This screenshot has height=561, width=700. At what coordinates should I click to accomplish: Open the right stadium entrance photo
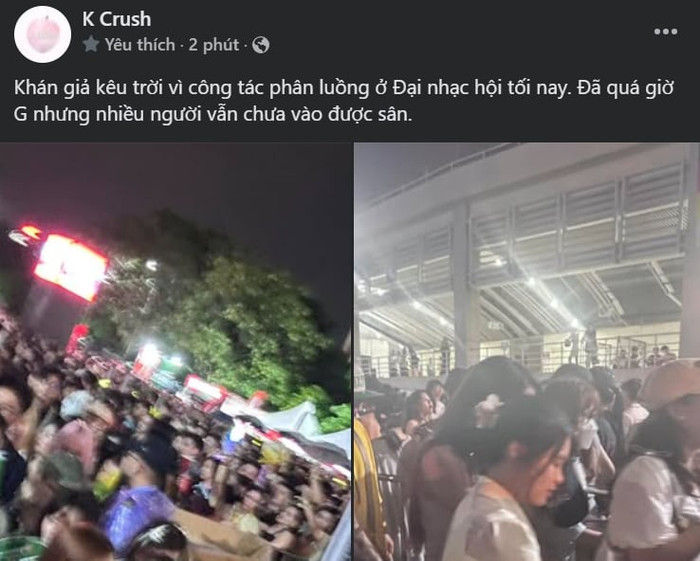point(527,352)
